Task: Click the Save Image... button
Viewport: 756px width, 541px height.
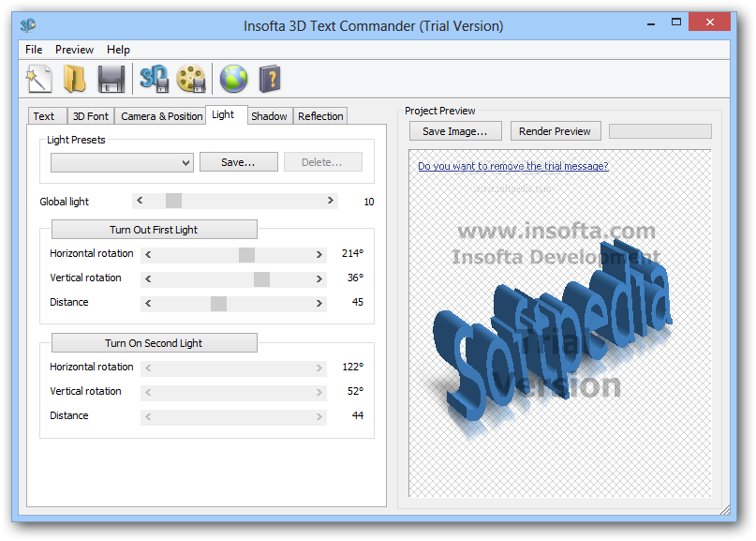Action: 455,131
